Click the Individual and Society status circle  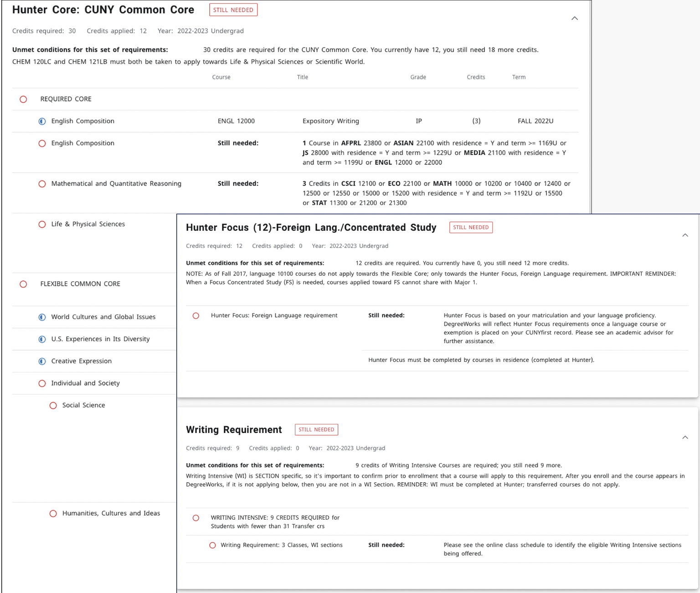pyautogui.click(x=42, y=383)
